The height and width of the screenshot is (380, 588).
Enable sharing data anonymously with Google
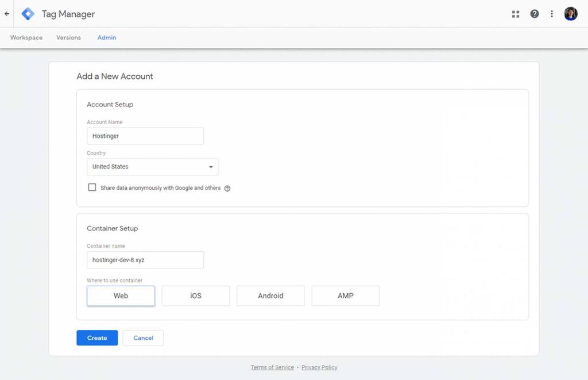tap(92, 187)
